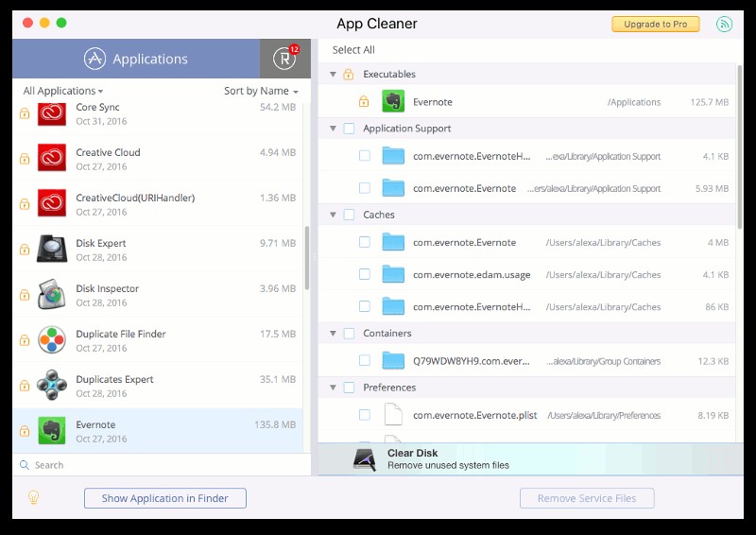Click the Duplicates Expert app icon
756x535 pixels.
(52, 385)
